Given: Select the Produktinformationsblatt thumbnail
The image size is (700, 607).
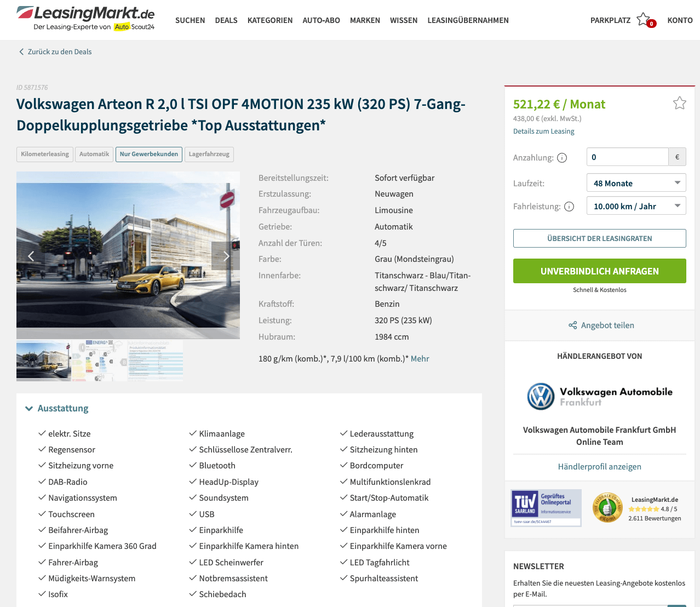Looking at the screenshot, I should pyautogui.click(x=156, y=360).
